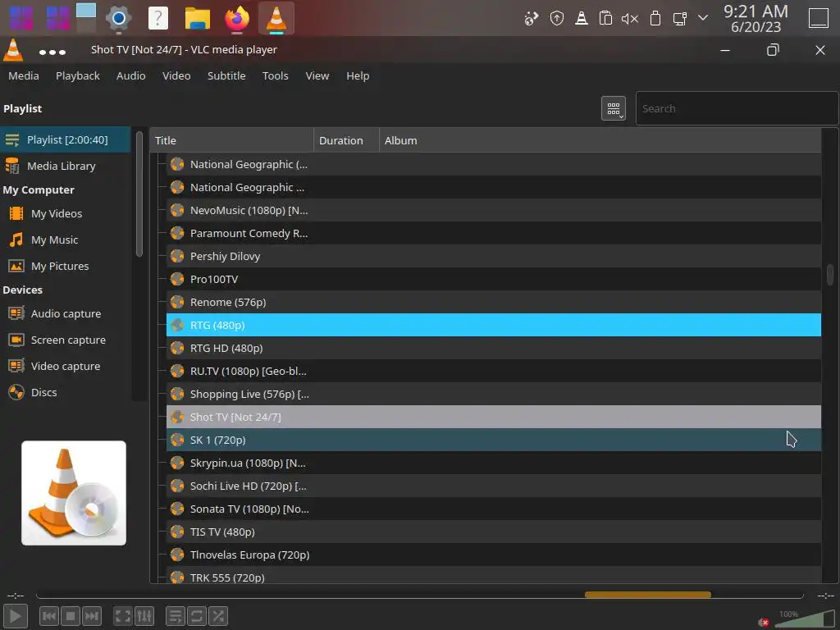840x630 pixels.
Task: Open My Music note icon
Action: click(x=16, y=240)
